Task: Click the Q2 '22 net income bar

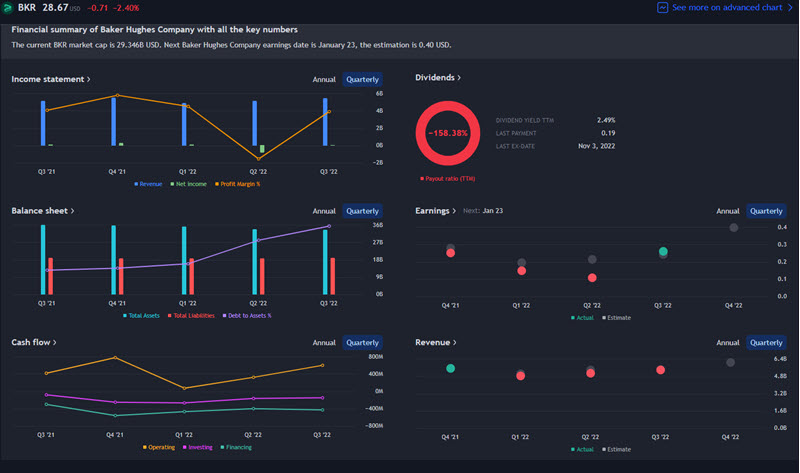Action: click(x=262, y=148)
